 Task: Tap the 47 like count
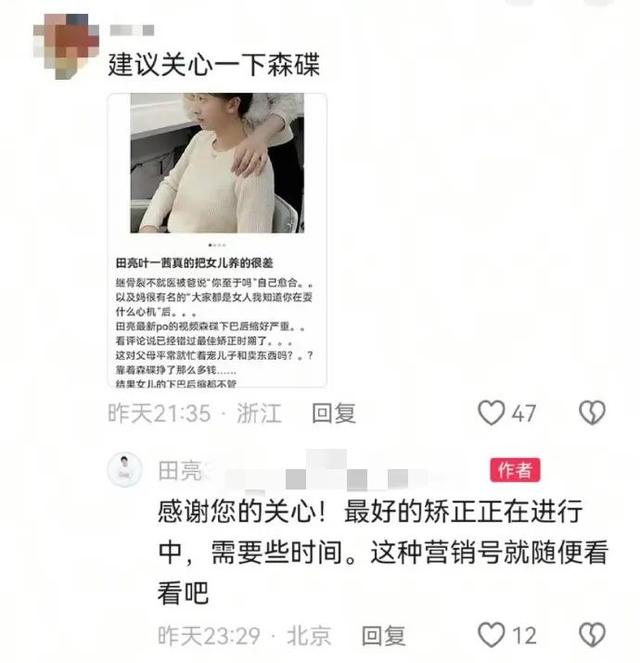(x=524, y=413)
